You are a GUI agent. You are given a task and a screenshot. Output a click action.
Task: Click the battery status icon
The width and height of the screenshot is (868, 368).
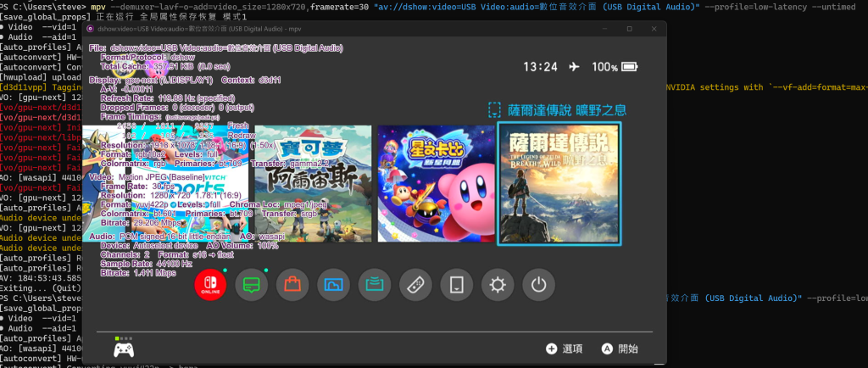pyautogui.click(x=630, y=67)
